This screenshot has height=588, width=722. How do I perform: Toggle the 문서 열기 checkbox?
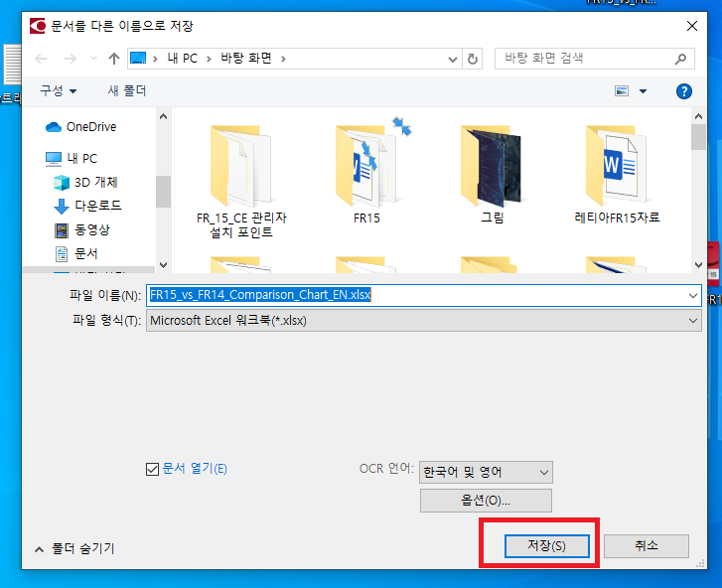[x=152, y=469]
